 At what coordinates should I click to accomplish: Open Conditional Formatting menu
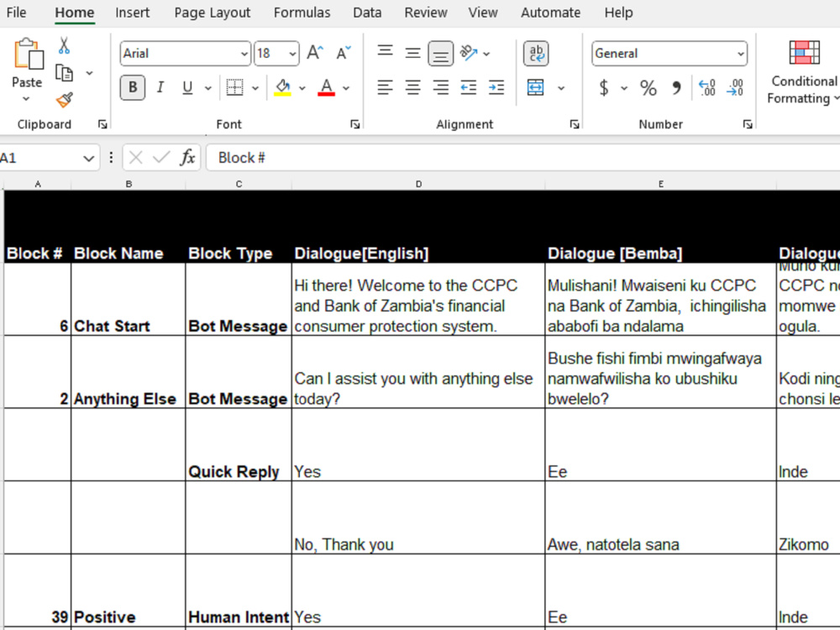pyautogui.click(x=804, y=72)
